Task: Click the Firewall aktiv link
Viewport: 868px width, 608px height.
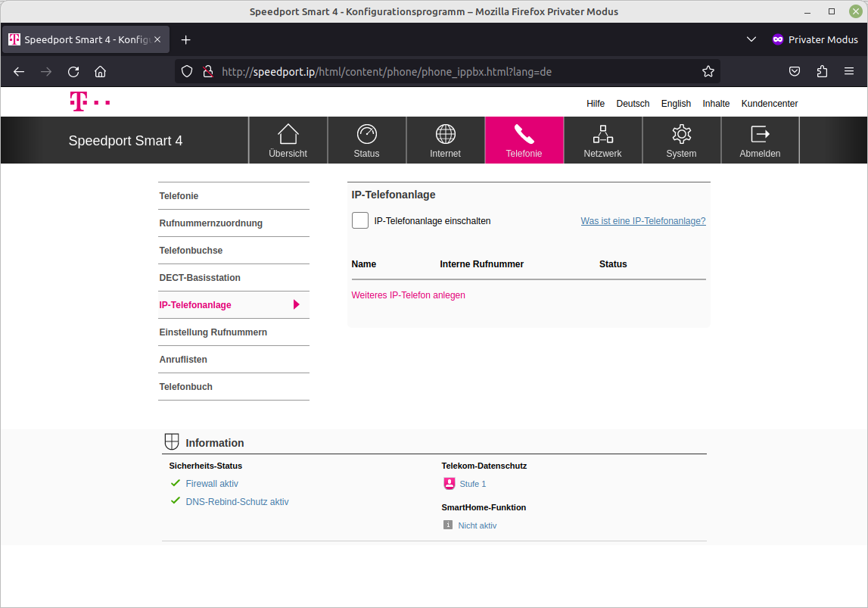Action: 212,483
